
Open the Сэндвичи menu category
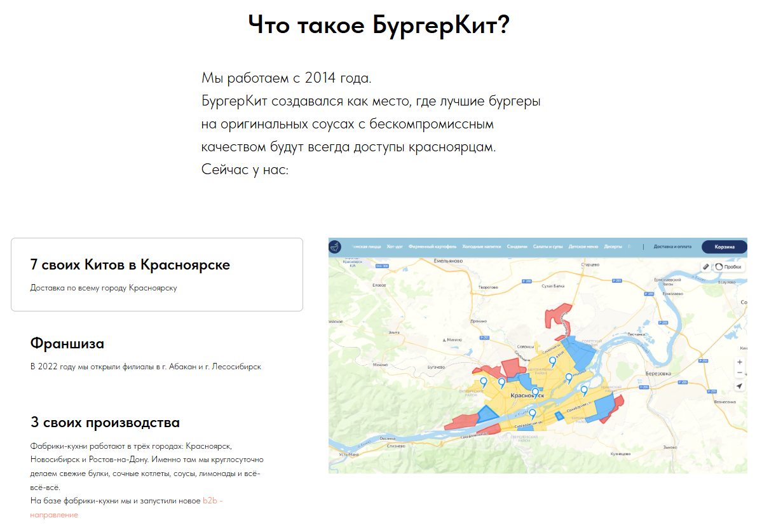click(x=517, y=247)
